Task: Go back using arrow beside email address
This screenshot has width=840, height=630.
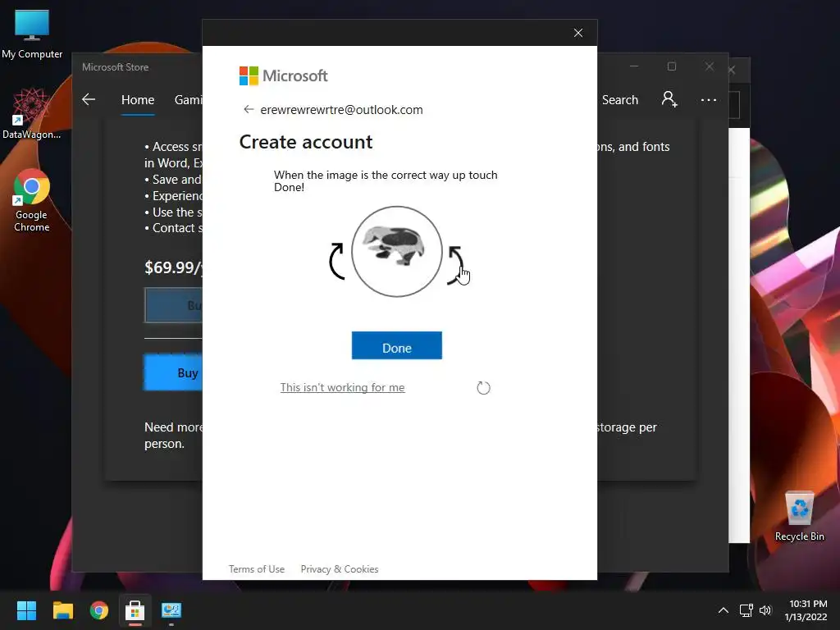Action: click(248, 109)
